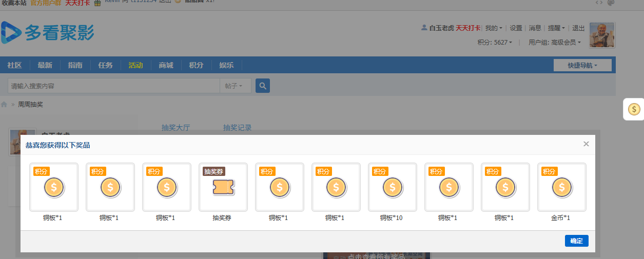The width and height of the screenshot is (644, 259).
Task: Close the prize dialog with X
Action: pyautogui.click(x=586, y=144)
